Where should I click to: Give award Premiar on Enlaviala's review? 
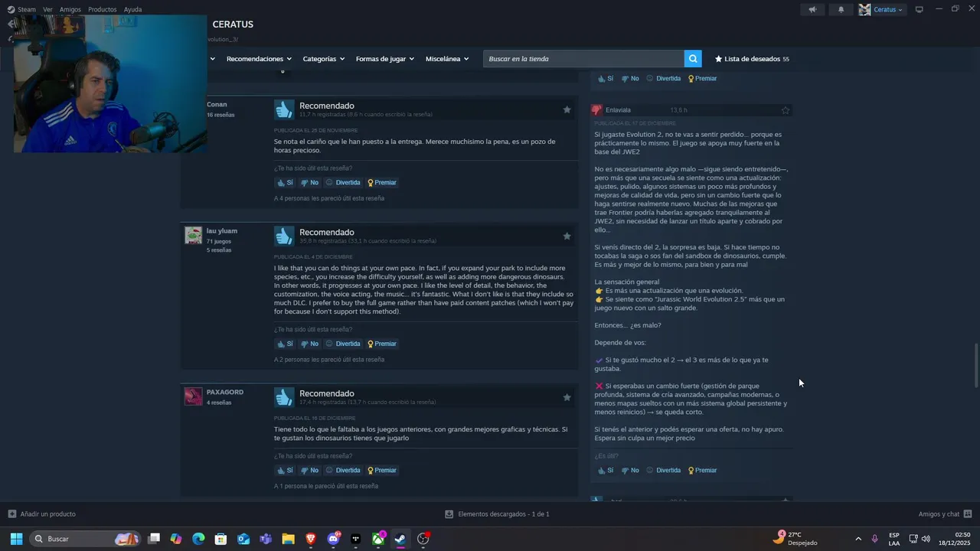coord(702,471)
